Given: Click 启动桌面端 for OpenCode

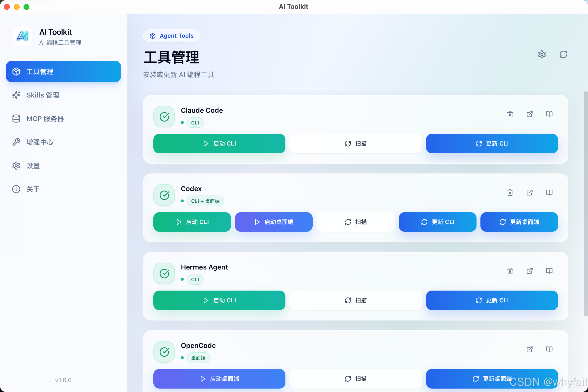Looking at the screenshot, I should point(219,379).
